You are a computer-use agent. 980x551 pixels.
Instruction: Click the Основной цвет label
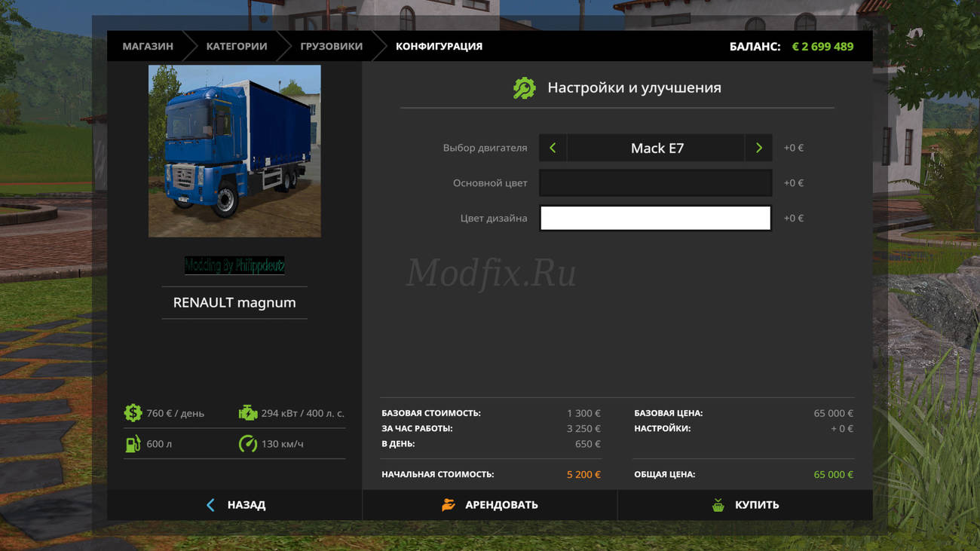point(490,183)
